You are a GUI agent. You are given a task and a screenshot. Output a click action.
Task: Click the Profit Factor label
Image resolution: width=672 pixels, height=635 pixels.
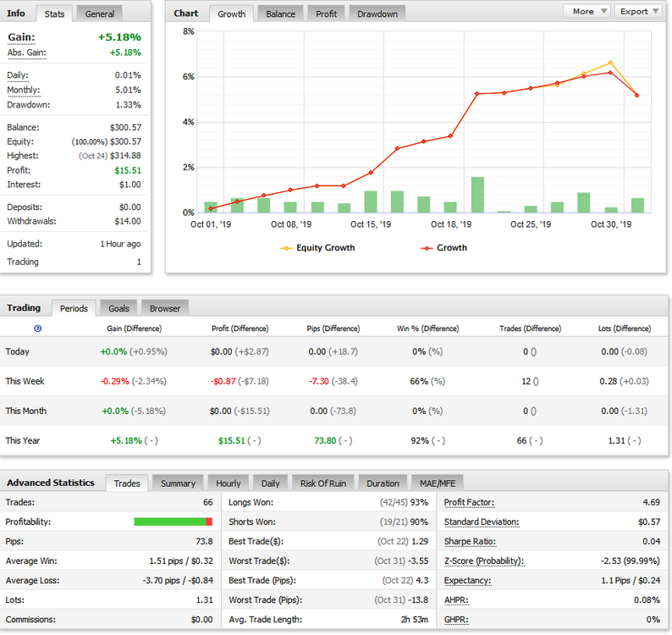point(469,503)
